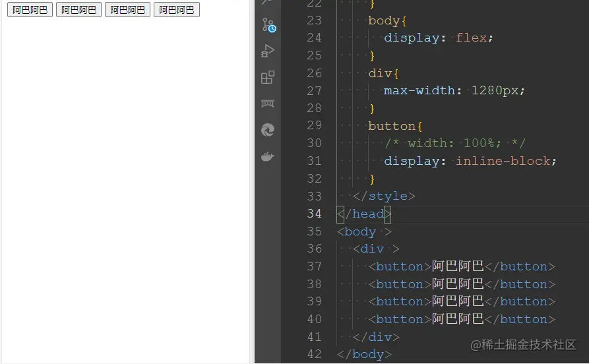This screenshot has height=364, width=589.
Task: Click the highlighted line number 34
Action: click(314, 214)
